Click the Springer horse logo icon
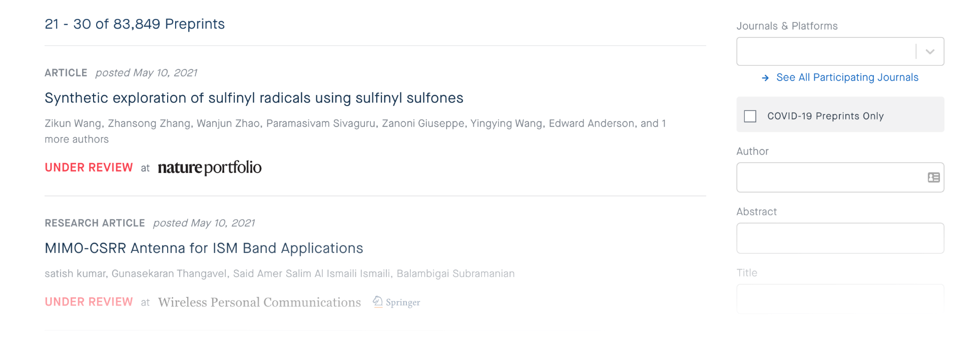980x342 pixels. click(x=378, y=301)
